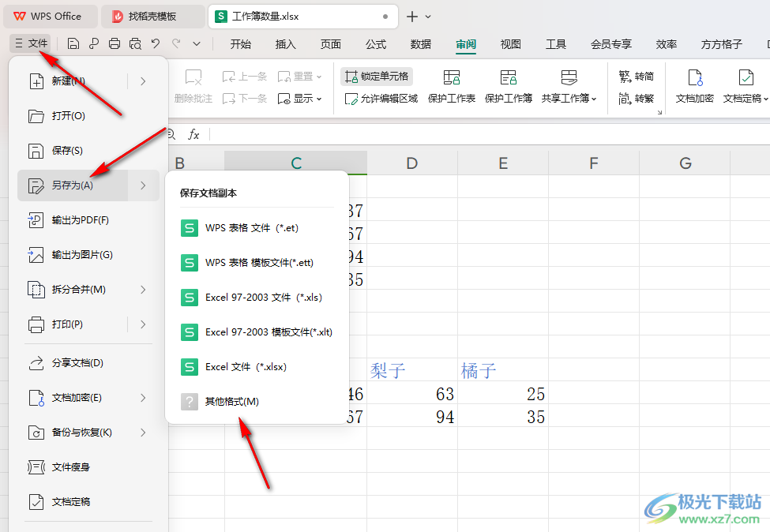
Task: Expand the 新建 submenu arrow
Action: [x=144, y=81]
